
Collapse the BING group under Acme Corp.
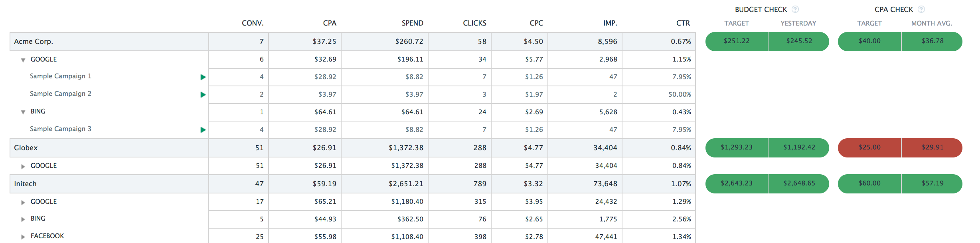click(23, 112)
